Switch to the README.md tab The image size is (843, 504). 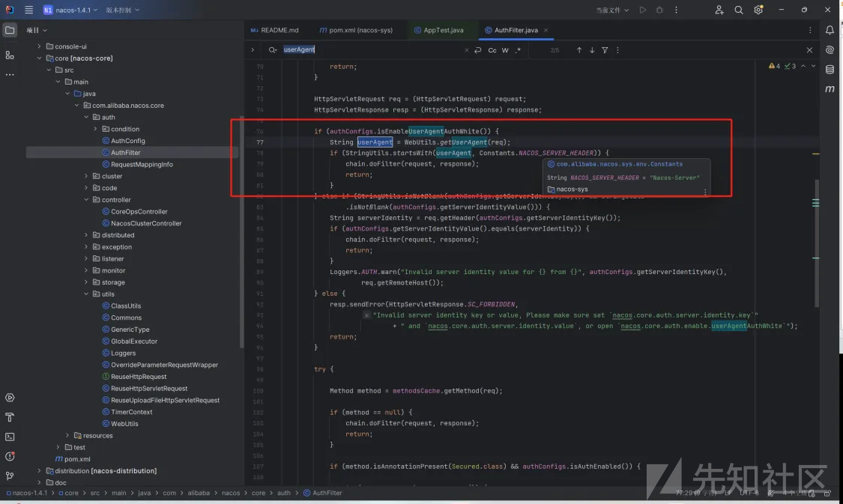pos(274,30)
